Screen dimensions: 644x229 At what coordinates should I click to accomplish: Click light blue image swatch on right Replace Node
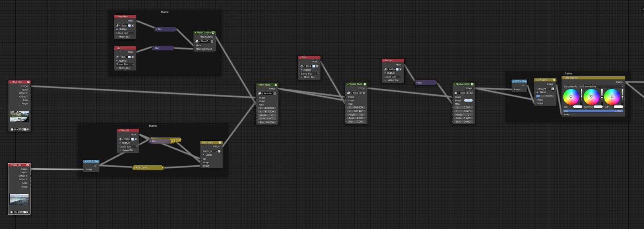pos(469,100)
